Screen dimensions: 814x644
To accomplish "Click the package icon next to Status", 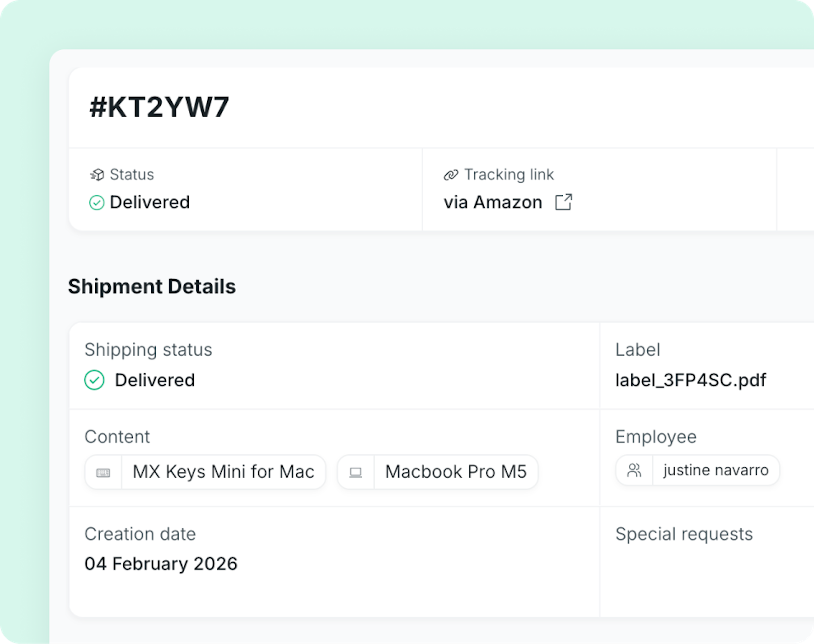I will [x=97, y=175].
